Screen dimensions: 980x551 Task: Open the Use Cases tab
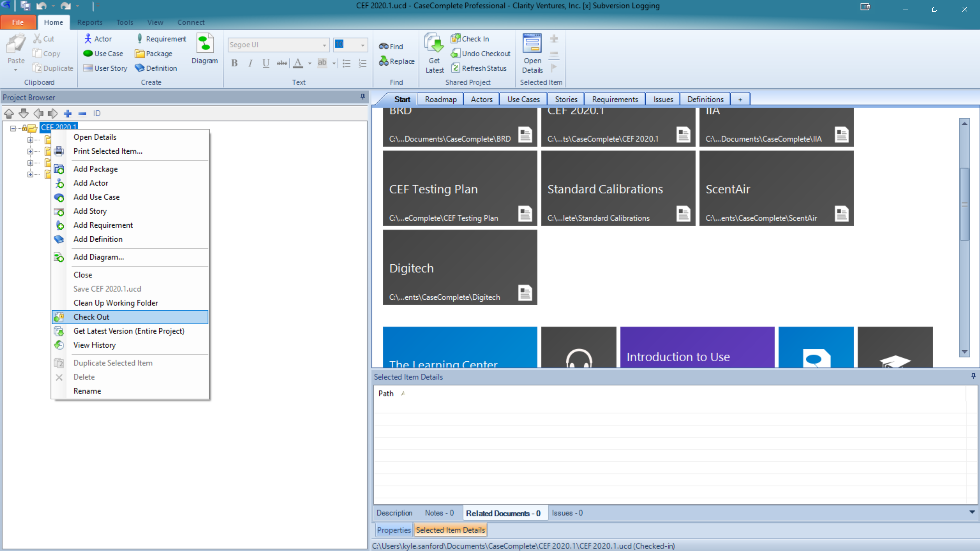(523, 99)
